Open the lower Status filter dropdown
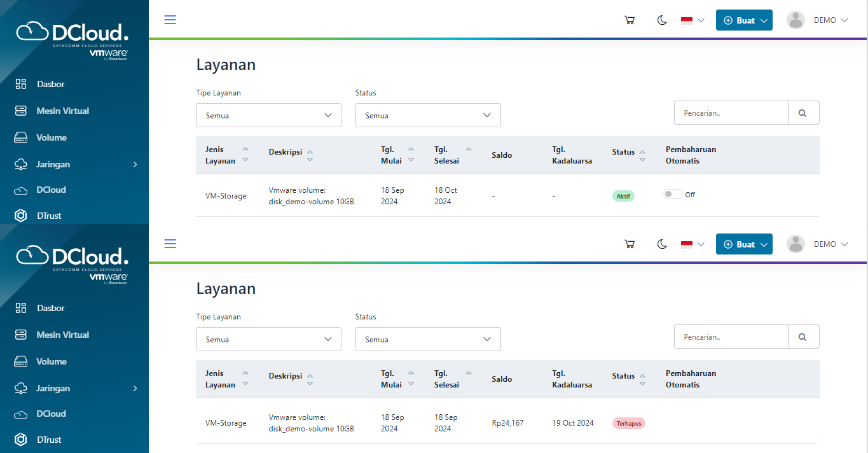The width and height of the screenshot is (868, 453). coord(428,339)
